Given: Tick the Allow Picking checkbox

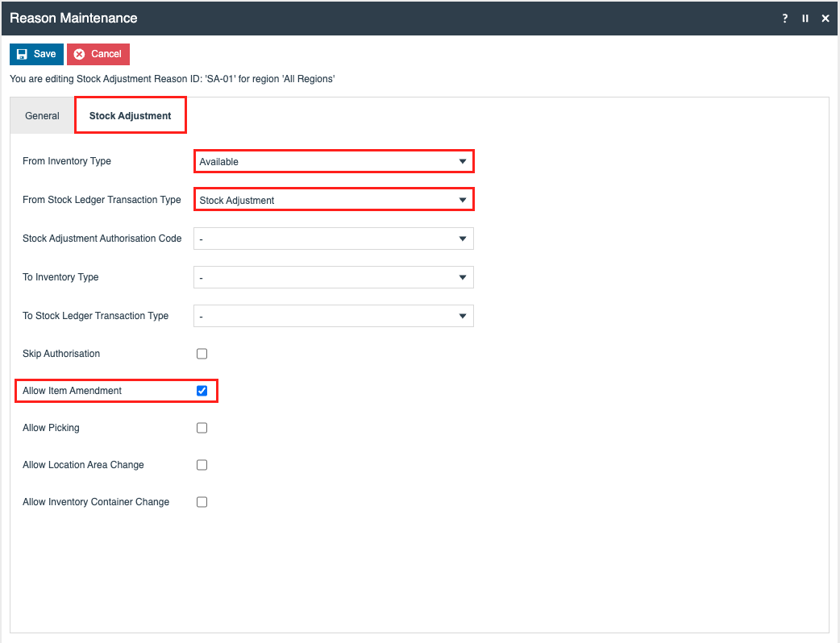Looking at the screenshot, I should point(202,428).
